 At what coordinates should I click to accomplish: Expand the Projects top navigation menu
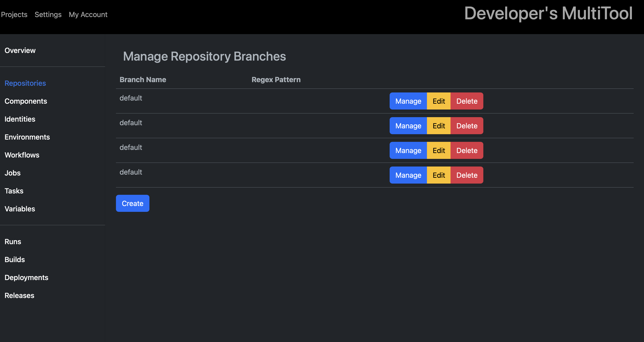14,14
